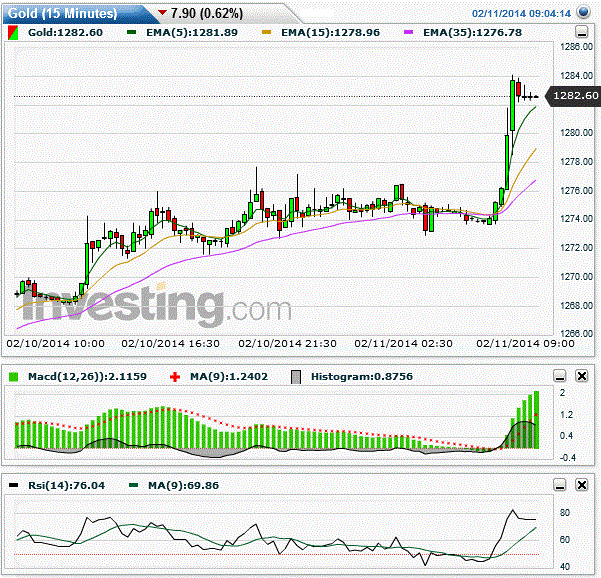Click the MA(9):69.86 label
This screenshot has height=578, width=601.
184,485
